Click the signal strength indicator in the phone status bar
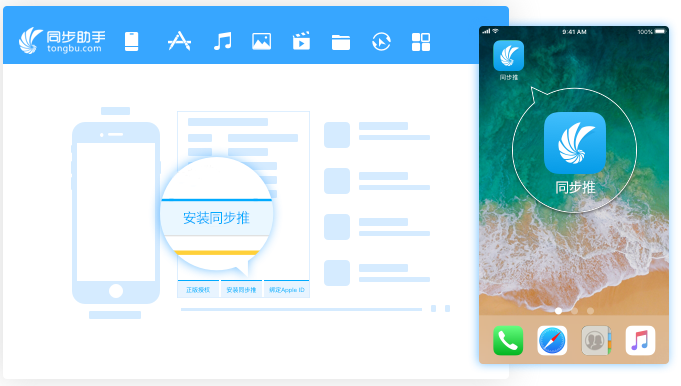681x386 pixels. [x=486, y=31]
